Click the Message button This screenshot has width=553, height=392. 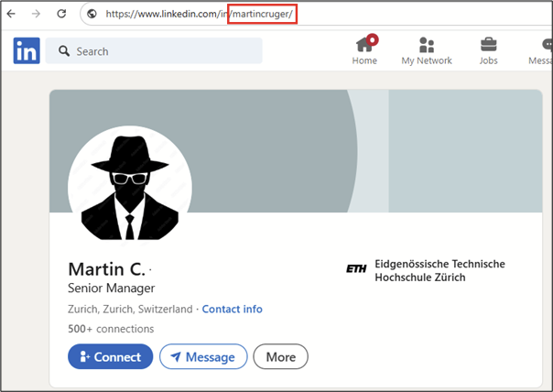[203, 356]
